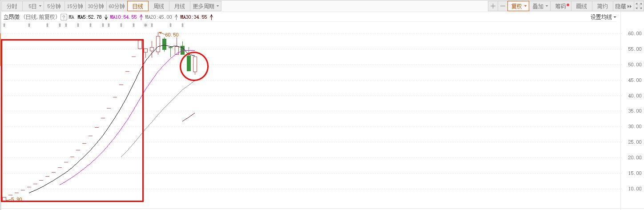
Task: Click the circled last red candlestick
Action: point(195,65)
